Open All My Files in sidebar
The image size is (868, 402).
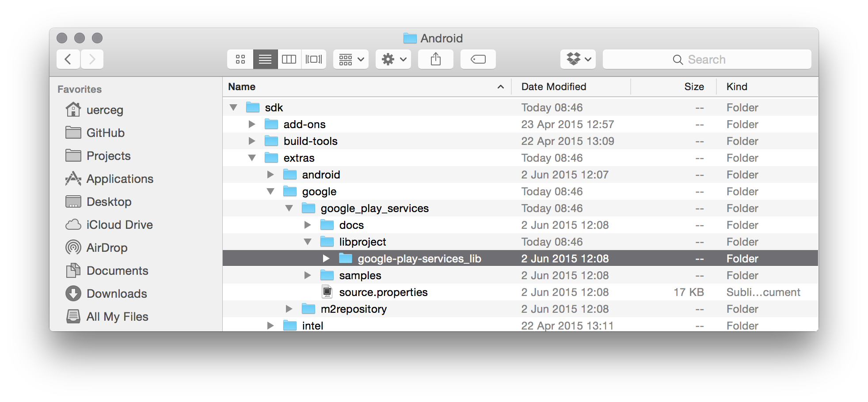coord(107,316)
